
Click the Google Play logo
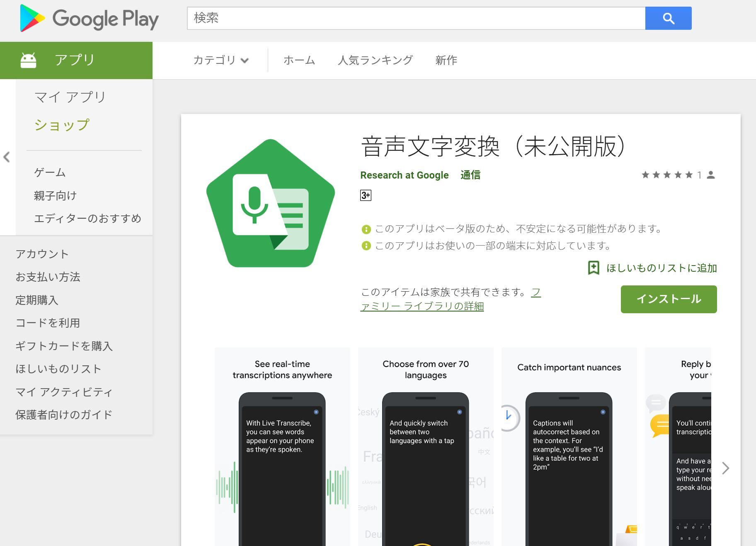tap(89, 18)
